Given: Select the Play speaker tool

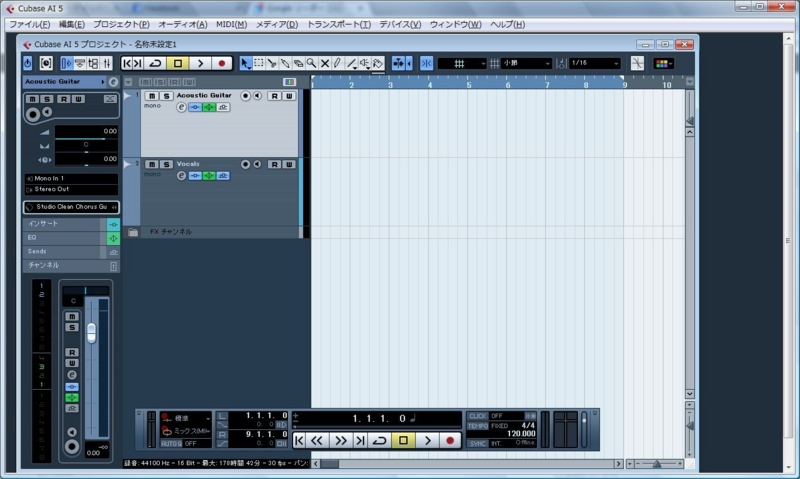Looking at the screenshot, I should tap(365, 63).
